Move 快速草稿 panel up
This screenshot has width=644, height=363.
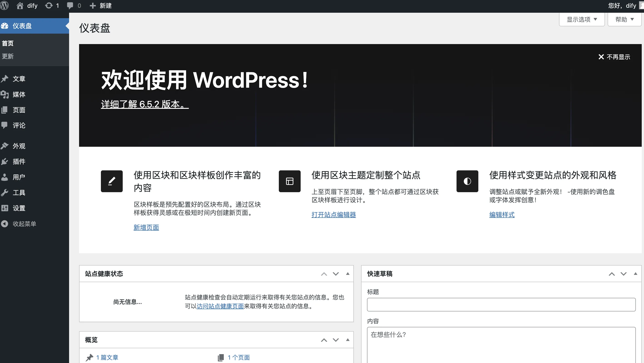(x=612, y=274)
